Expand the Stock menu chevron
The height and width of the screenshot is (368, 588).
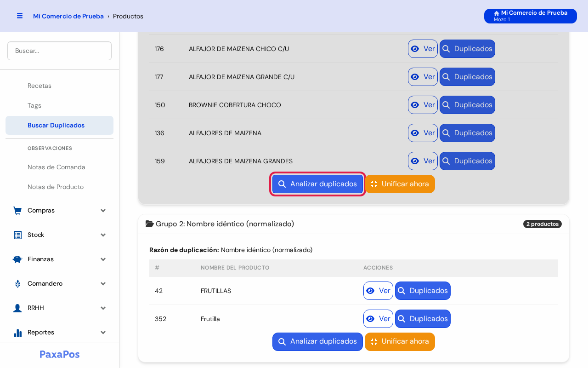pyautogui.click(x=103, y=235)
